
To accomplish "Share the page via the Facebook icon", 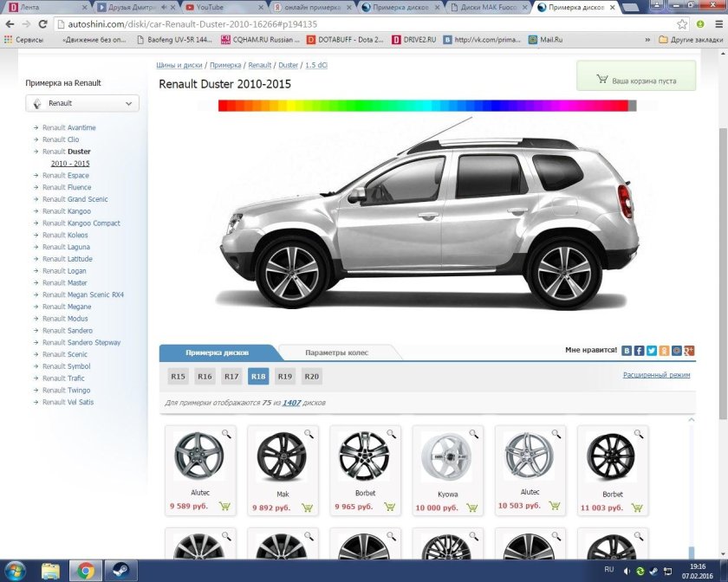I will pos(639,351).
